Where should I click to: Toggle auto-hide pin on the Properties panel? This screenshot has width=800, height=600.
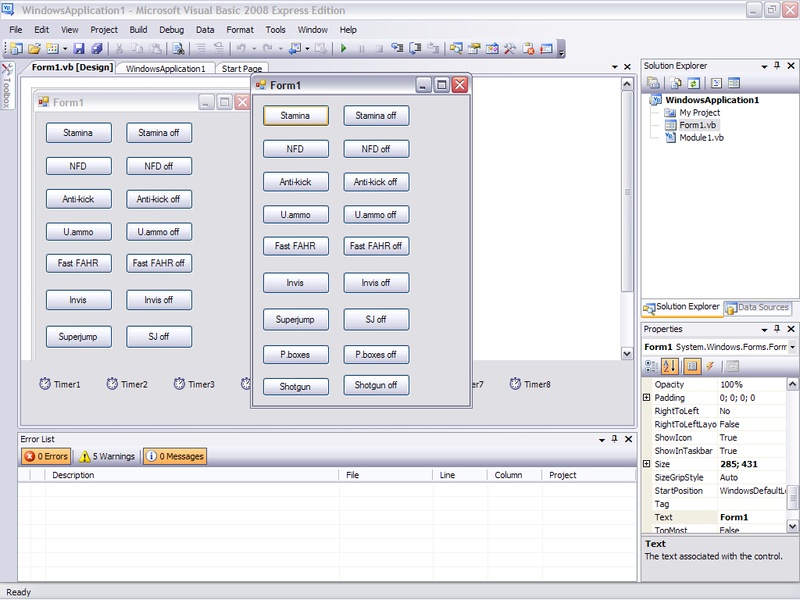coord(777,329)
